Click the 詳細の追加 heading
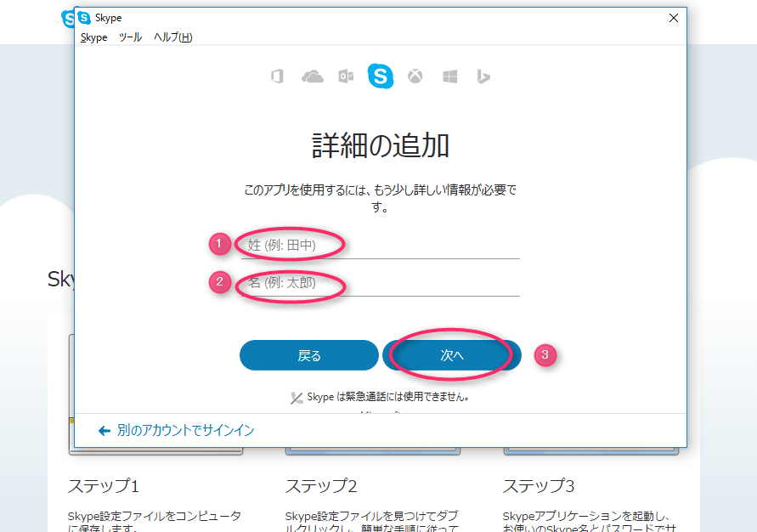Viewport: 757px width, 532px height. click(x=381, y=145)
